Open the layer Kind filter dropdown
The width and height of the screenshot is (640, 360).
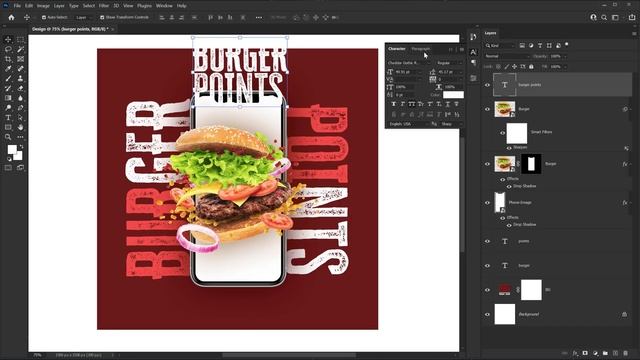click(x=500, y=45)
